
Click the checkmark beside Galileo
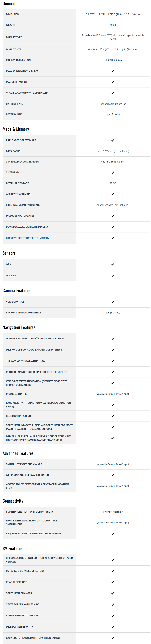click(x=113, y=276)
